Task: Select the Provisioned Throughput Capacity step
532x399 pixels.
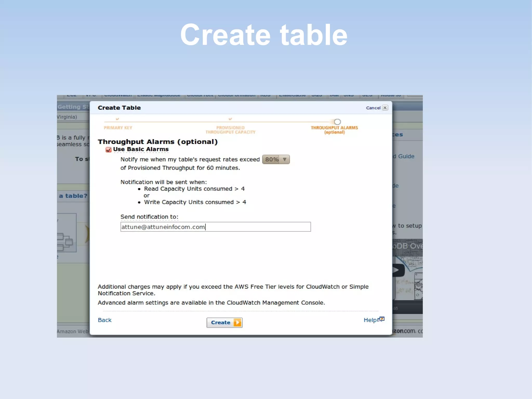Action: [x=230, y=130]
